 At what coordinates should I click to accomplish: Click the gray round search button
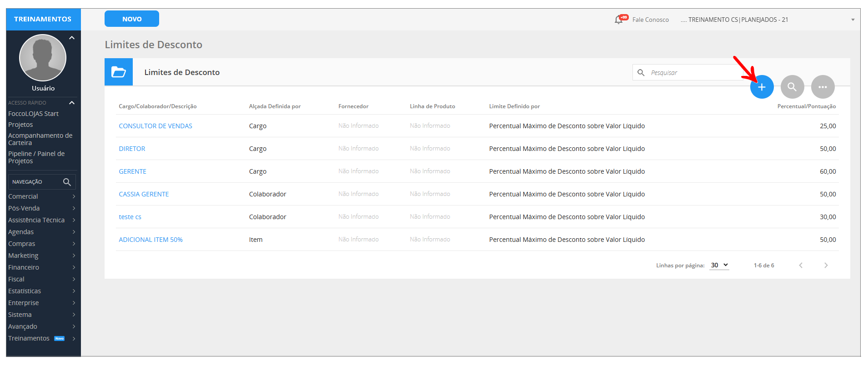point(792,87)
